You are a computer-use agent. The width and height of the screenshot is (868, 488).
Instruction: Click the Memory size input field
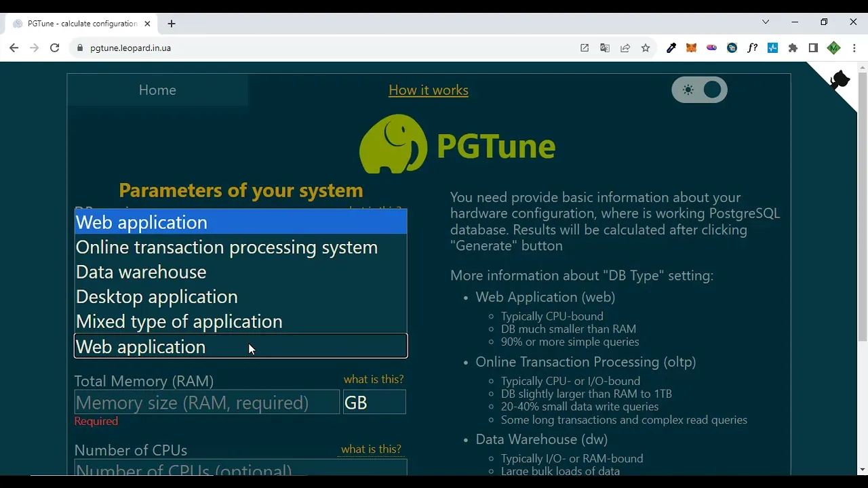click(207, 403)
